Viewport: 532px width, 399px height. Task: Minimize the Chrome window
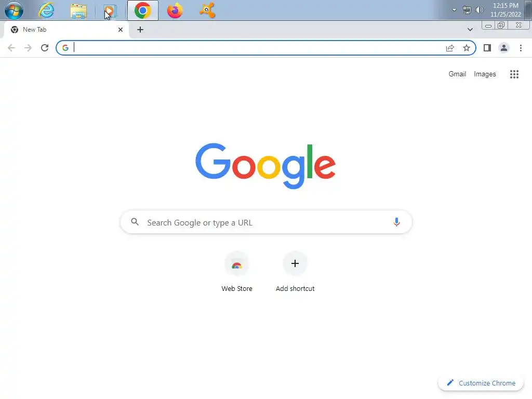coord(488,26)
